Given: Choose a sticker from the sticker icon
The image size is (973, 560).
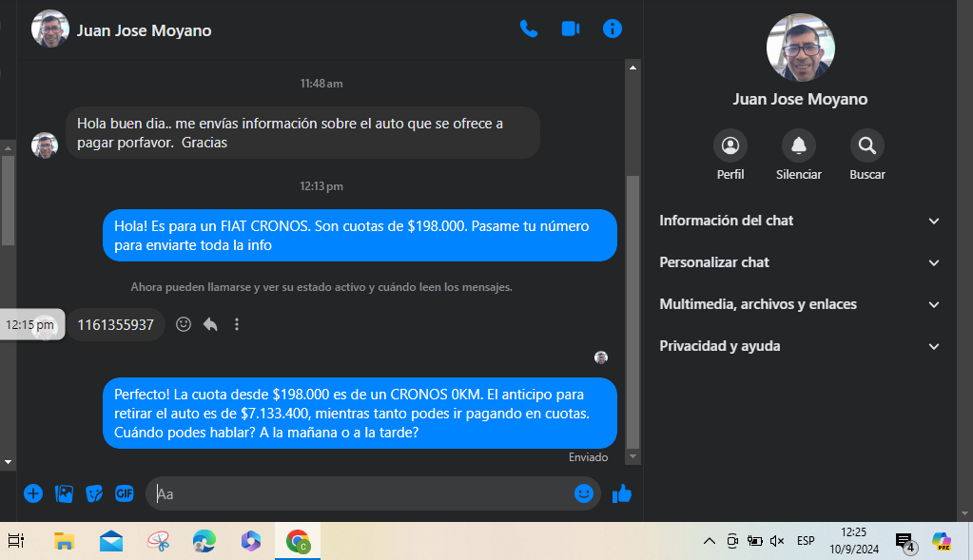Looking at the screenshot, I should [94, 493].
